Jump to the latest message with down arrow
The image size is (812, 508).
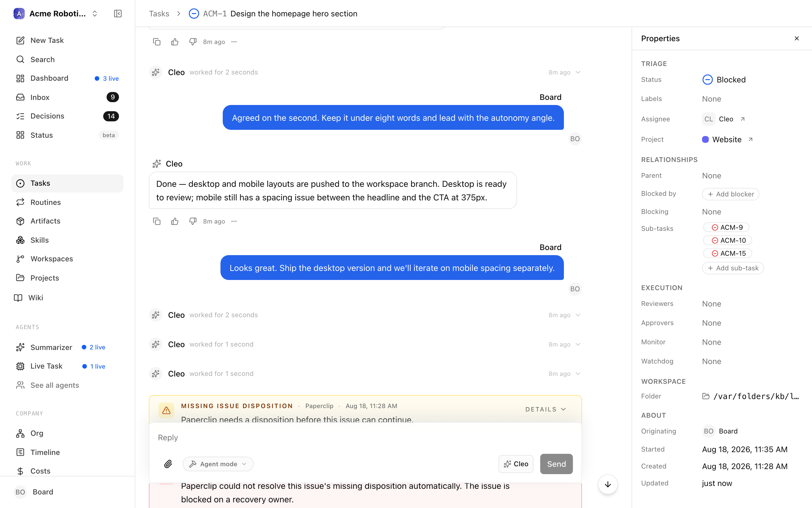[x=608, y=484]
